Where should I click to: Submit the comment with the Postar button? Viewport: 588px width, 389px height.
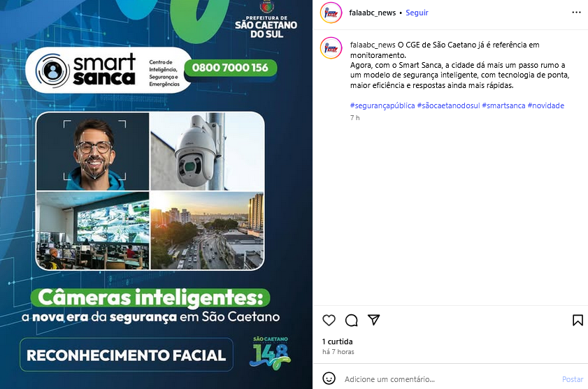point(573,379)
